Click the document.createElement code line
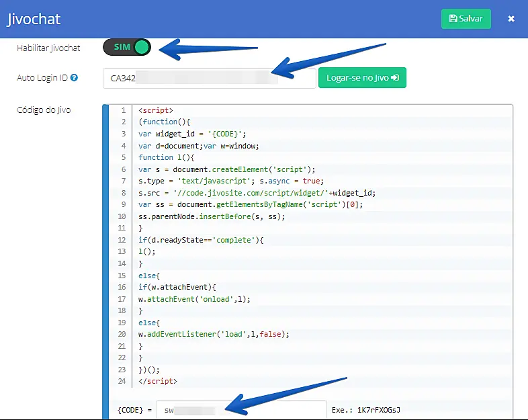The image size is (528, 420). coord(226,169)
